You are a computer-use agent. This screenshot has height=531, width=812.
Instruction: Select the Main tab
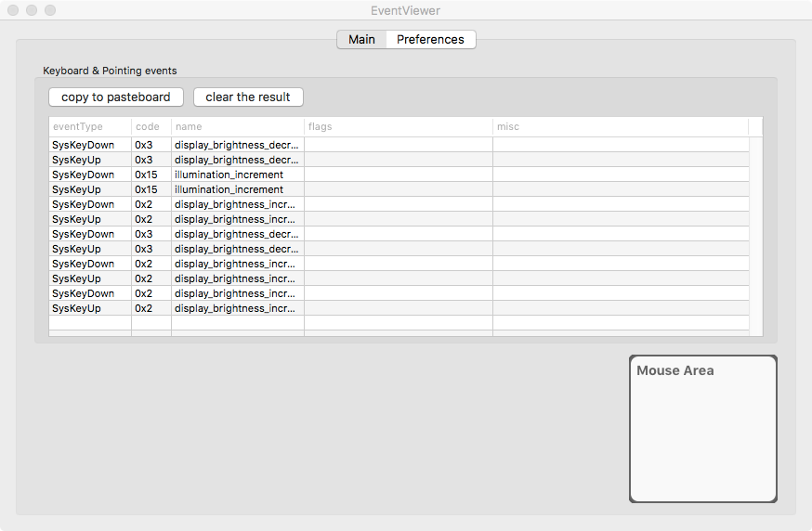tap(361, 40)
